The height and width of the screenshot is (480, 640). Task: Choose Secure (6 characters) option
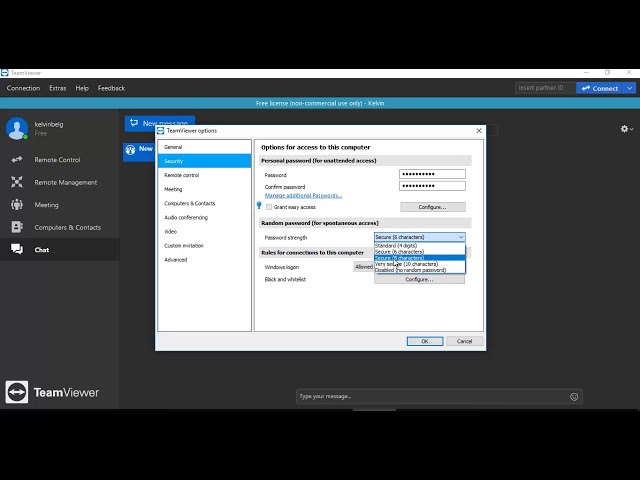coord(420,252)
